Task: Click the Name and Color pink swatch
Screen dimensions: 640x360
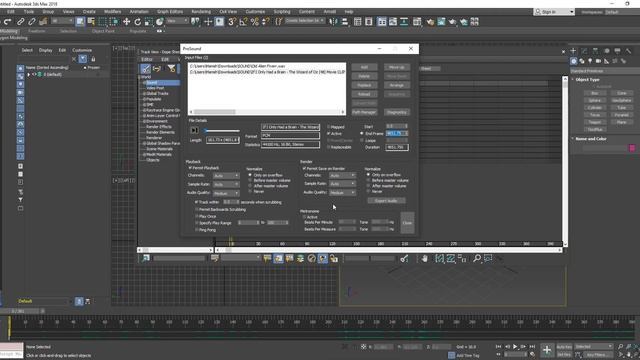Action: point(632,149)
